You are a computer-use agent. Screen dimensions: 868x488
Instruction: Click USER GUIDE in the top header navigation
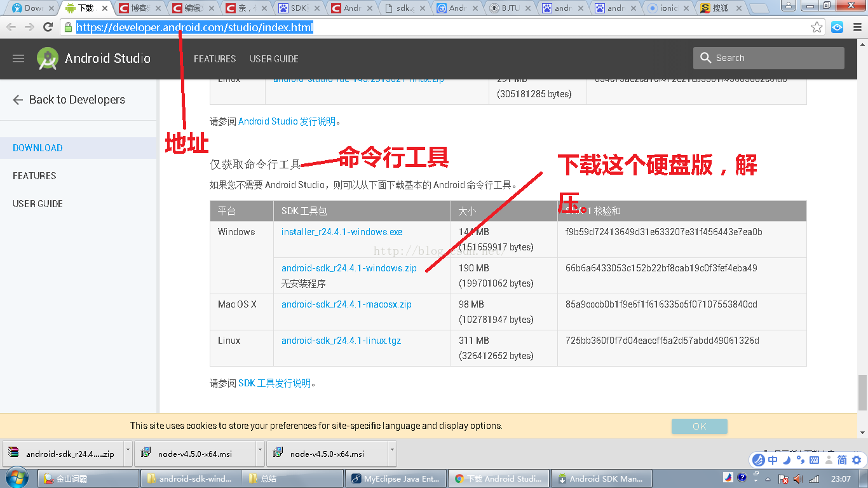(274, 58)
